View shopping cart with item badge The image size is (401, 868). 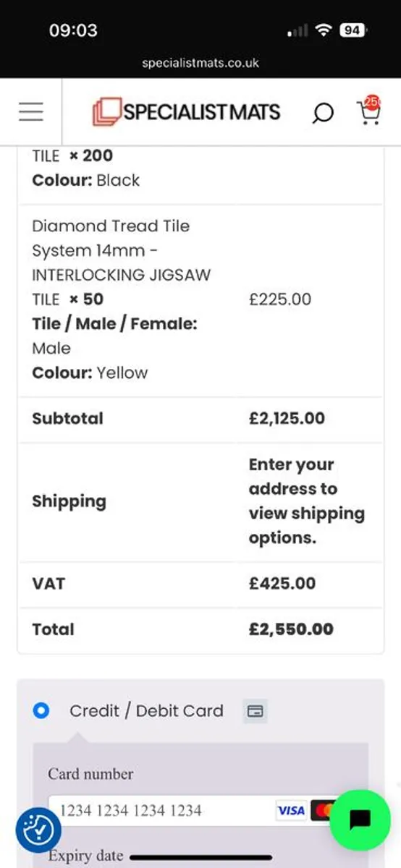pyautogui.click(x=369, y=111)
